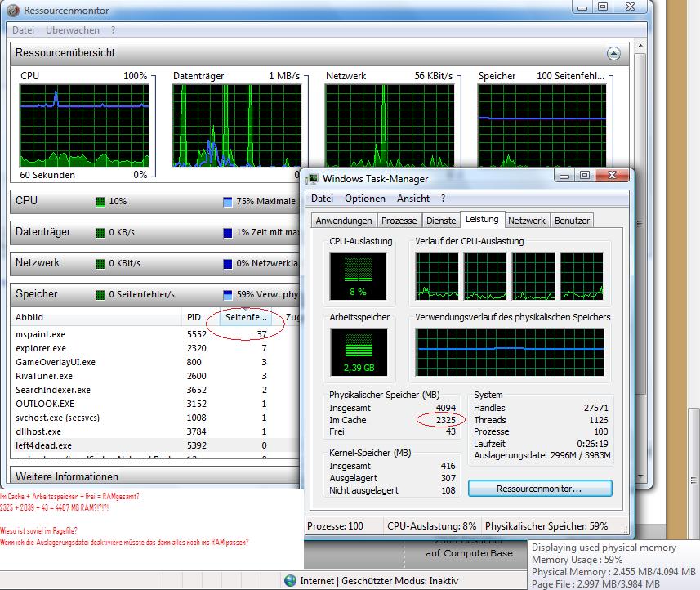Click the CPU overview graph in Ressourcenmonitor

point(84,126)
